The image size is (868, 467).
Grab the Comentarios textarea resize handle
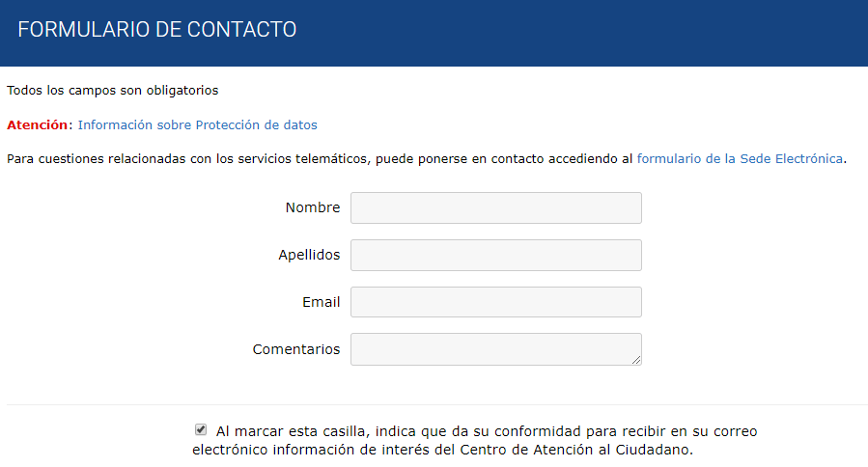click(636, 360)
